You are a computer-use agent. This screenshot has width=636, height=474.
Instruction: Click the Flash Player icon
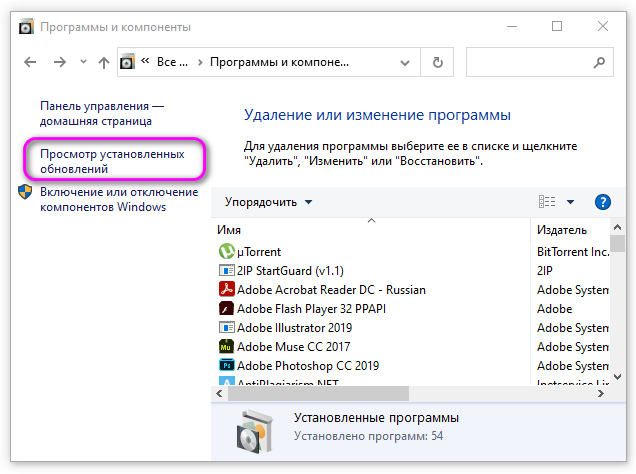[226, 308]
